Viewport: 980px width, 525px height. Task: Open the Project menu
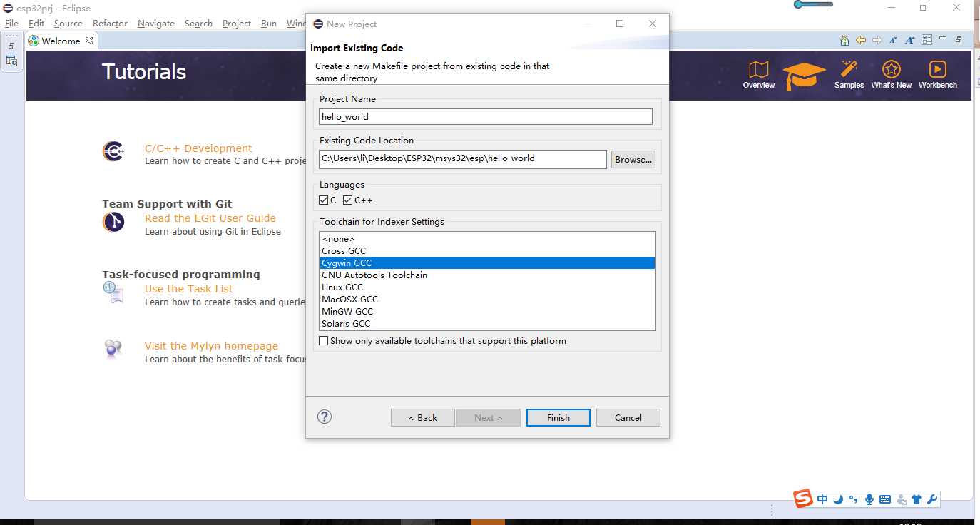(237, 23)
